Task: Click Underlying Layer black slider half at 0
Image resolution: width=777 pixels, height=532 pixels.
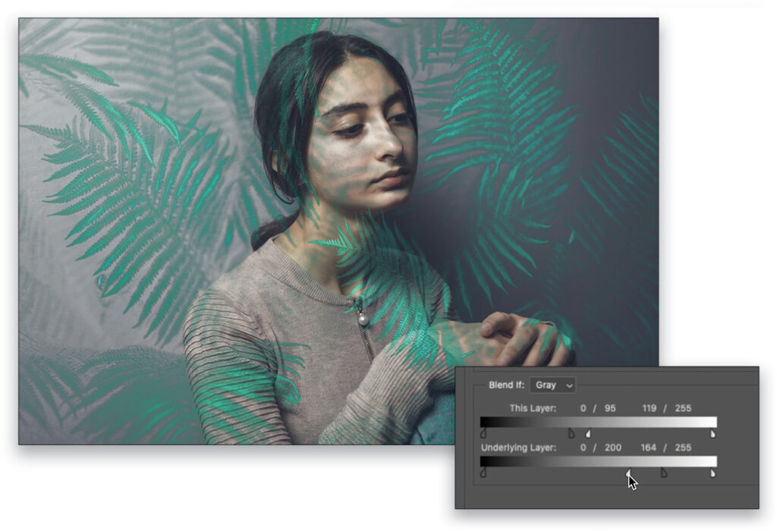Action: pyautogui.click(x=483, y=473)
